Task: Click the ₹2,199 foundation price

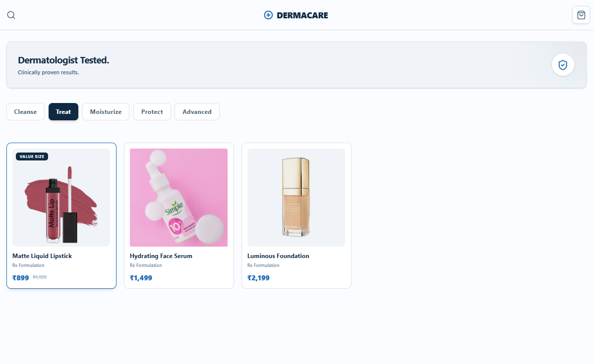Action: (x=258, y=278)
